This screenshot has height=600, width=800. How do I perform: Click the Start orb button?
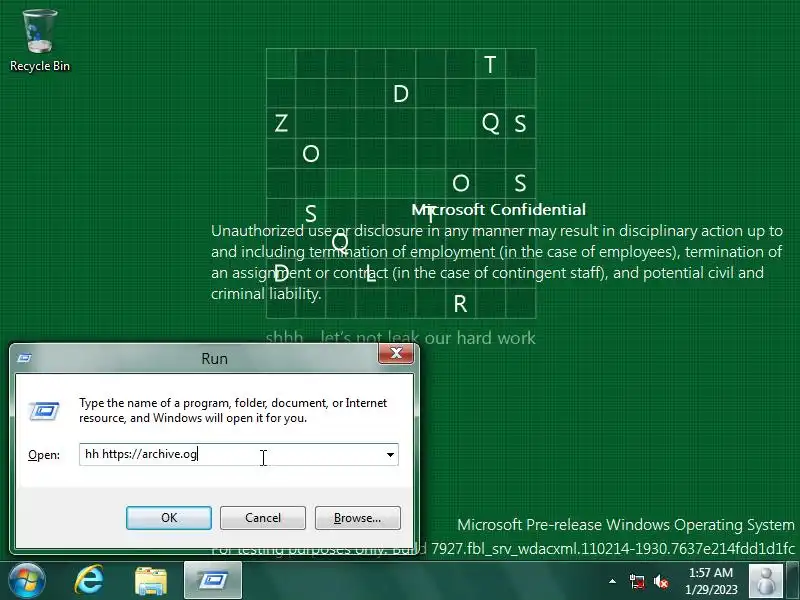(x=27, y=581)
